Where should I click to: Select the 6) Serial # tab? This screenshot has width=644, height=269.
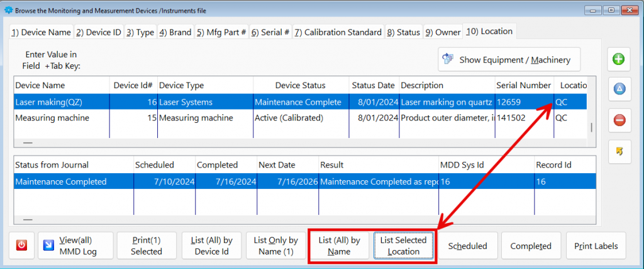[x=270, y=33]
